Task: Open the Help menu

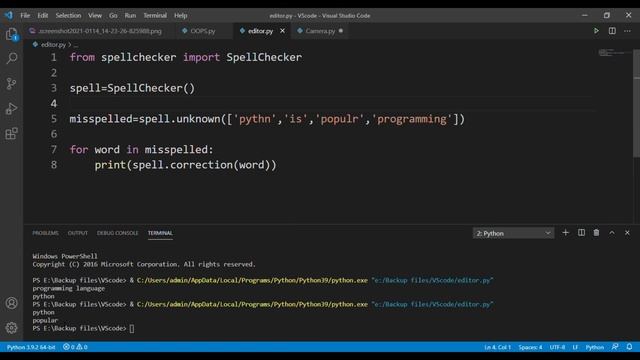Action: [x=180, y=16]
